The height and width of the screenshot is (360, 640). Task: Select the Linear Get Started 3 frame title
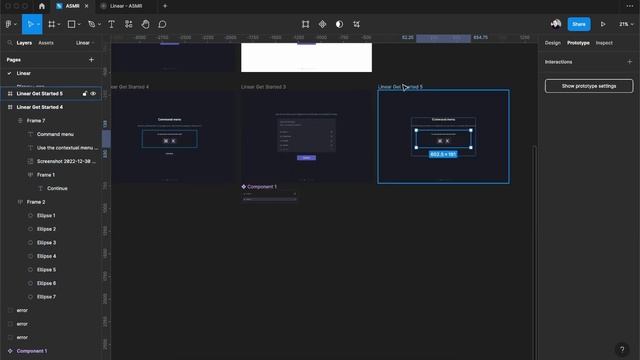pos(263,87)
